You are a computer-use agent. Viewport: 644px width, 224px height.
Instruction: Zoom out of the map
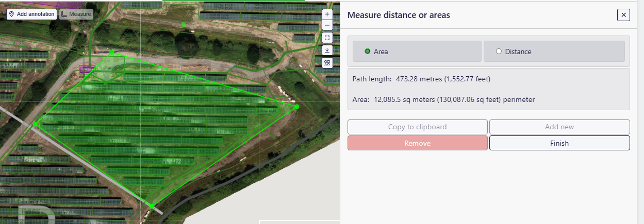pyautogui.click(x=327, y=25)
